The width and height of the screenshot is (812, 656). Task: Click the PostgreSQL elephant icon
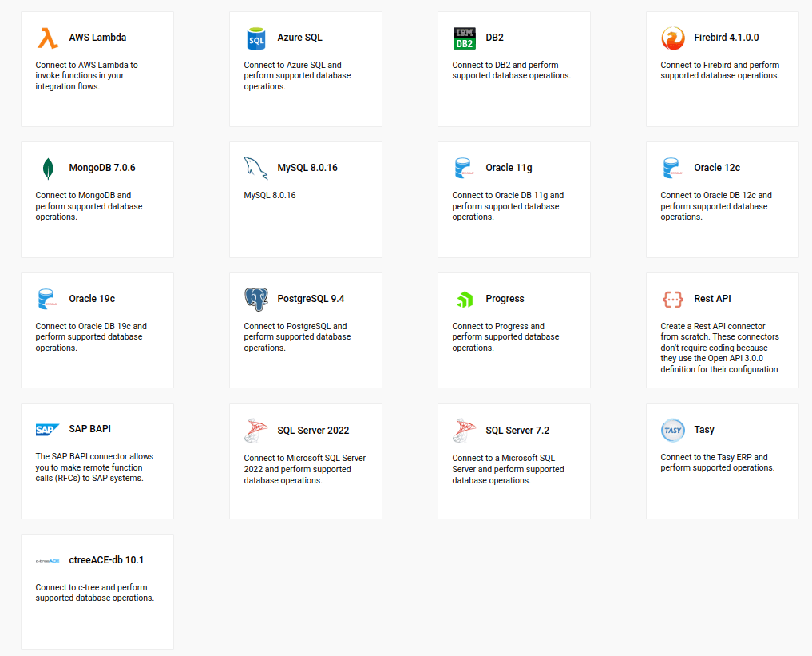click(256, 299)
